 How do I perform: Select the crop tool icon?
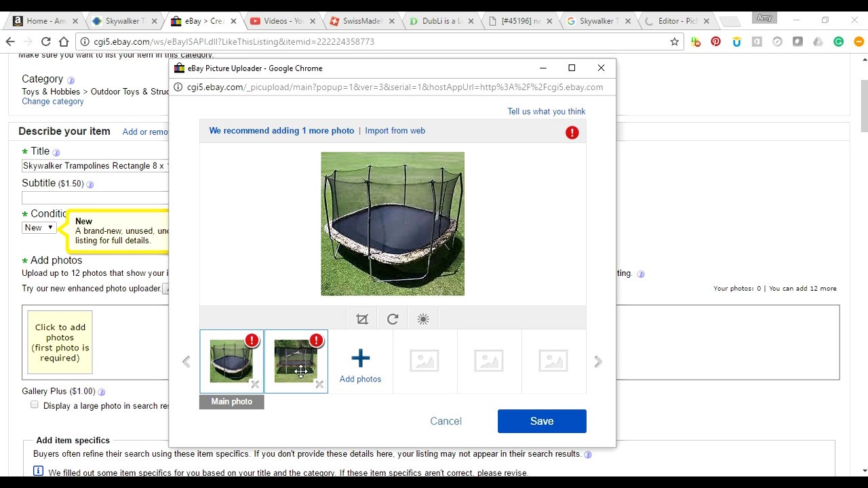click(362, 319)
